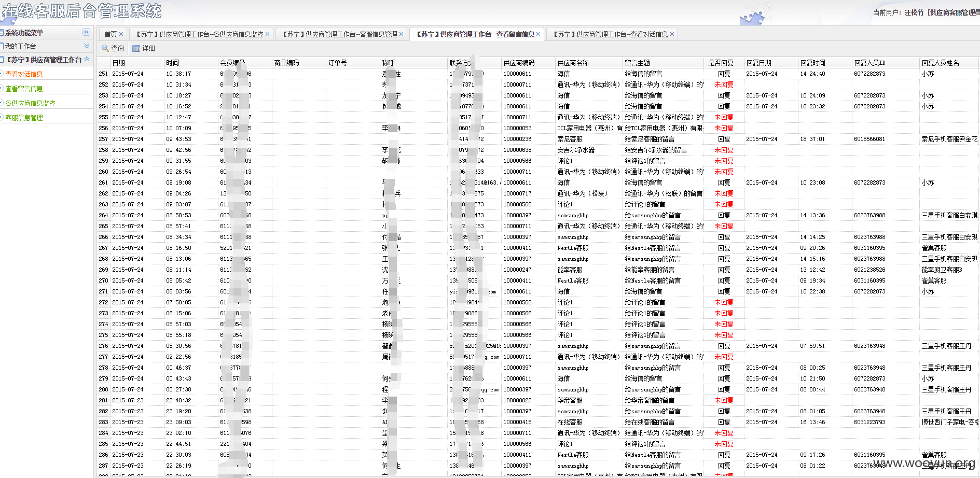Click 能率客服 in row 269
Screen dimensions: 980x478
(x=570, y=270)
